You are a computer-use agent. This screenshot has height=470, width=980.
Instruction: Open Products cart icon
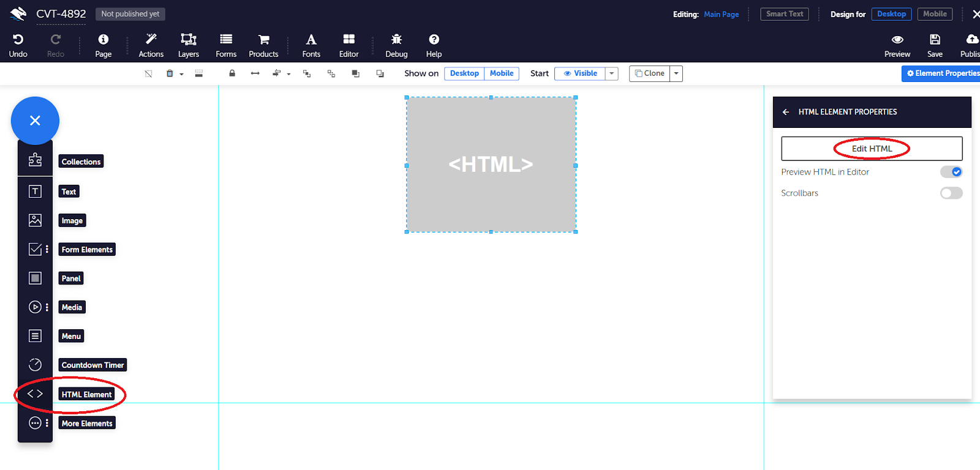tap(264, 40)
